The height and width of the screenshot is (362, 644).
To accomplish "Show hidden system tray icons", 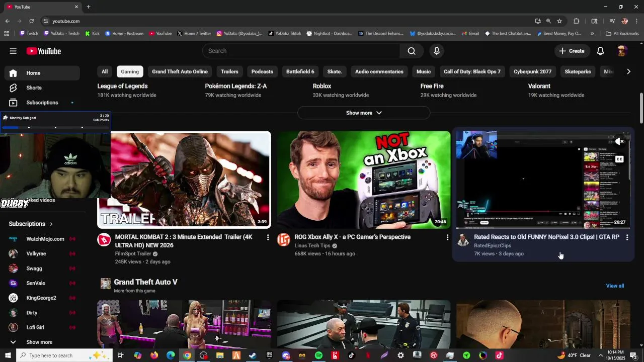I will [x=601, y=355].
